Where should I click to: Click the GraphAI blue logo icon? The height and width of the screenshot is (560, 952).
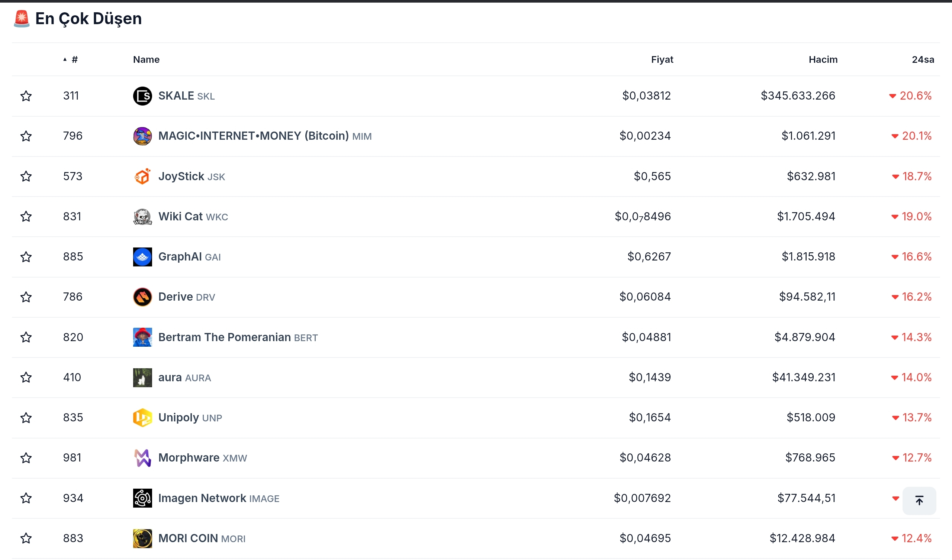coord(142,257)
